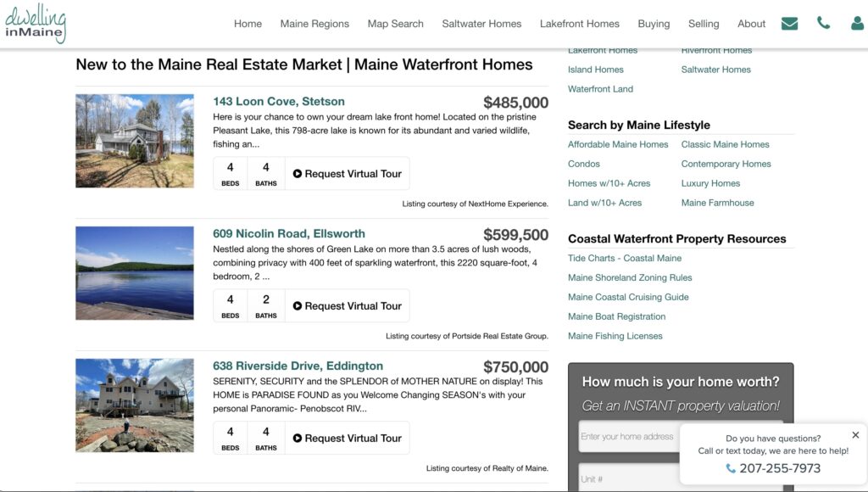
Task: Open the user account icon
Action: [x=857, y=24]
